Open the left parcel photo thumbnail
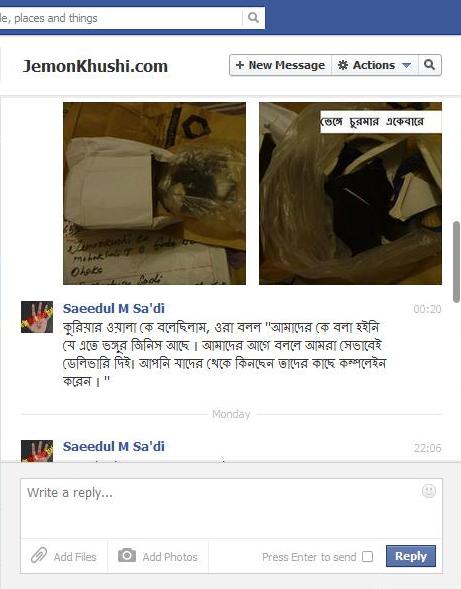This screenshot has height=589, width=461. 154,193
